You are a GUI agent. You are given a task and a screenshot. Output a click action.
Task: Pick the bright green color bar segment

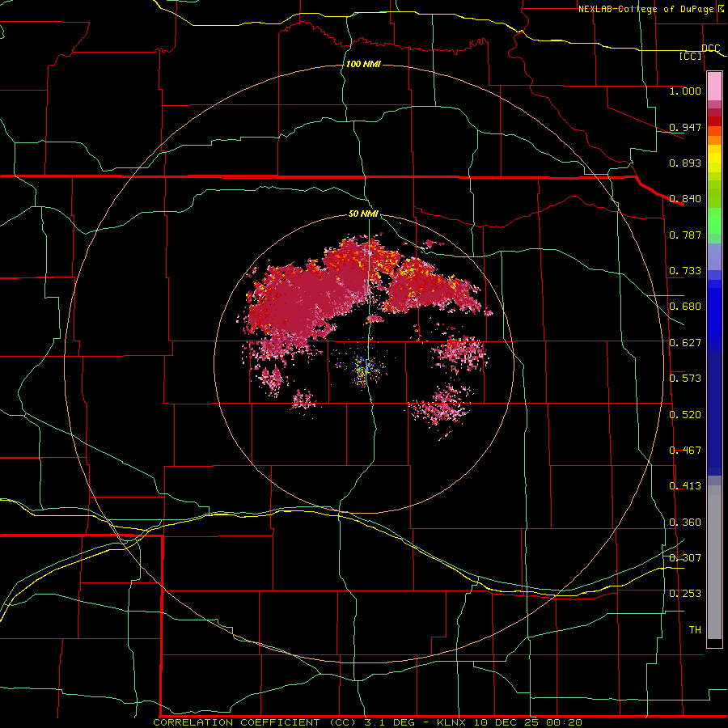click(x=714, y=221)
